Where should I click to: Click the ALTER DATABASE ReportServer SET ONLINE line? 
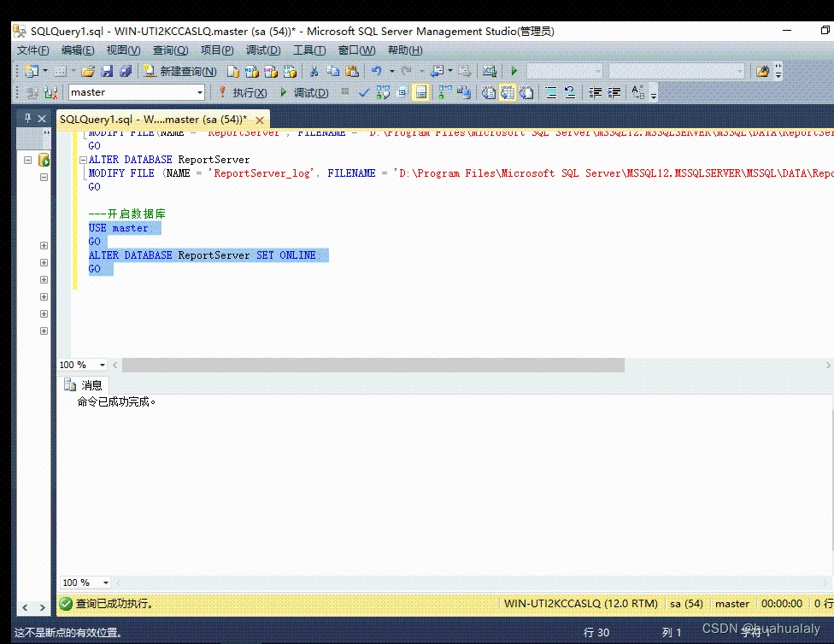click(x=203, y=255)
